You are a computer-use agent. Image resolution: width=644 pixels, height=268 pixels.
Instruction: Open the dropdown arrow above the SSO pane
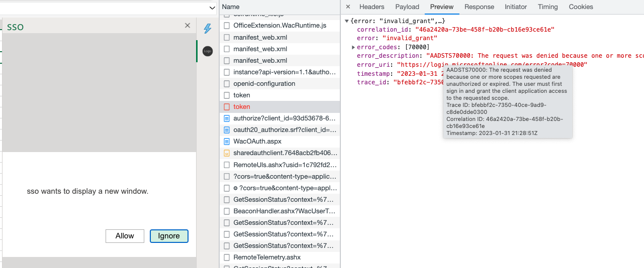(212, 8)
